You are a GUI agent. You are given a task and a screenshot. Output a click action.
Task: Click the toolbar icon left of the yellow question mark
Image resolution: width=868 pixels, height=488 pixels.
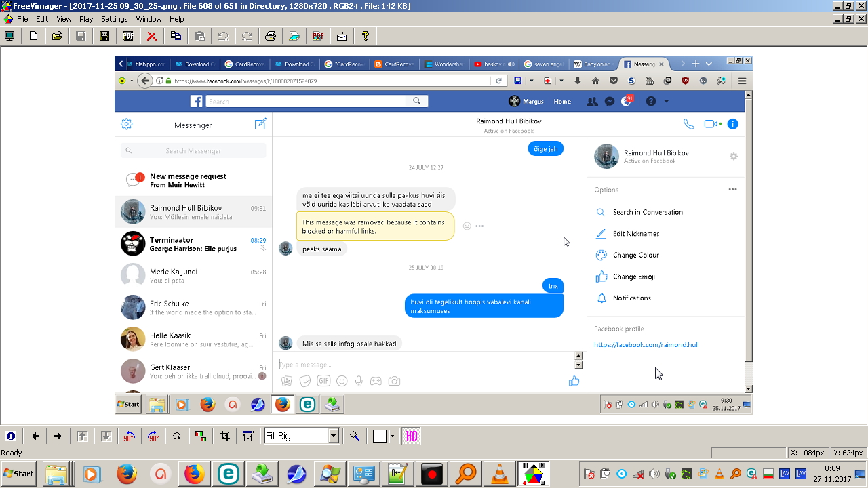pyautogui.click(x=342, y=36)
